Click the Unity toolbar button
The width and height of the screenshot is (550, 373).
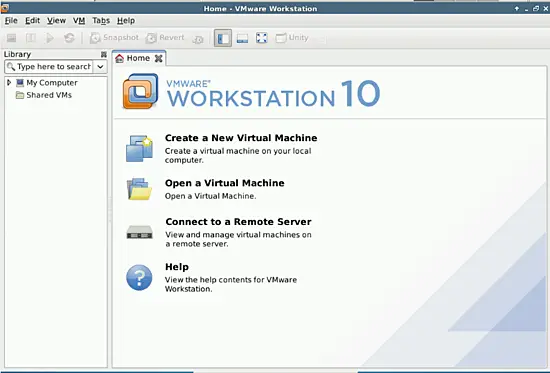pos(292,38)
